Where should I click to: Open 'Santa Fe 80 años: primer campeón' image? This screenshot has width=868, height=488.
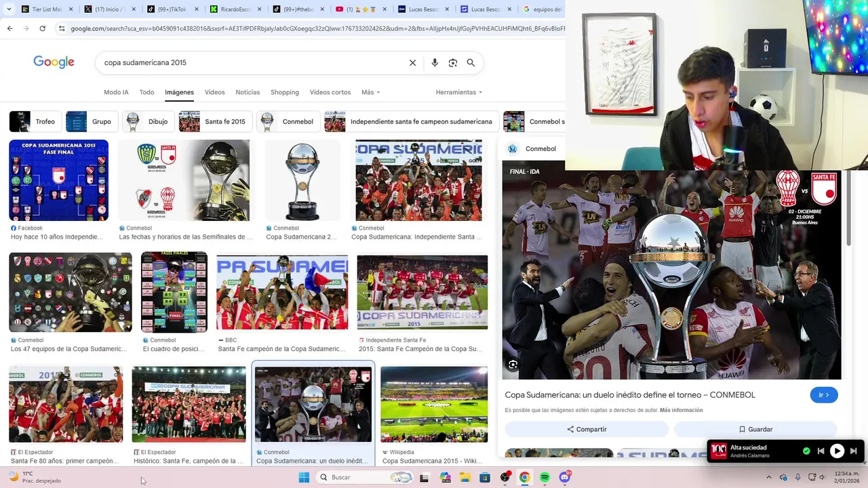coord(66,404)
